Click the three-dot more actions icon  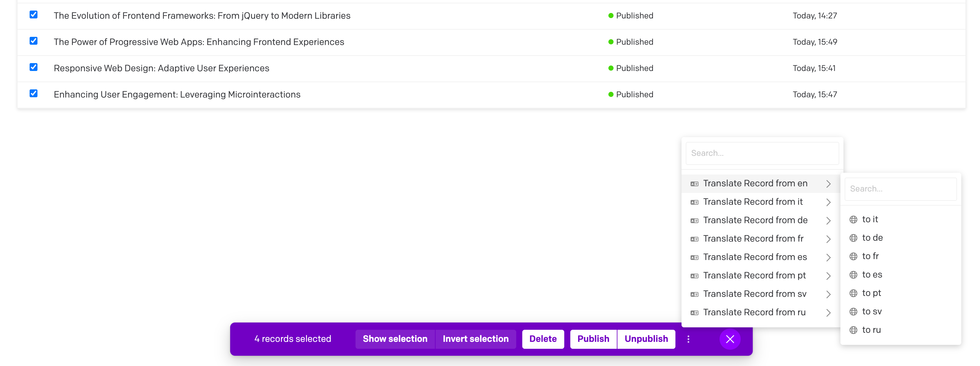tap(688, 339)
